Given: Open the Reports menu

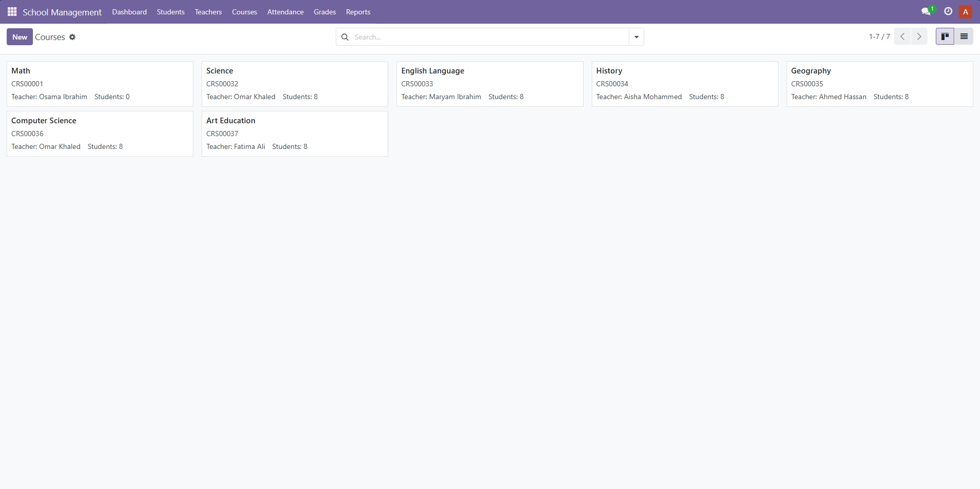Looking at the screenshot, I should tap(358, 12).
